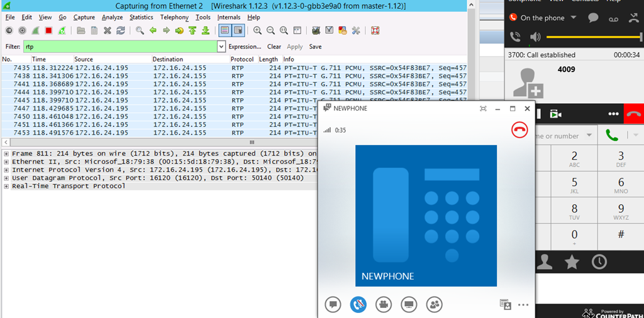Zoom in on packet text
The width and height of the screenshot is (644, 318).
tap(257, 30)
